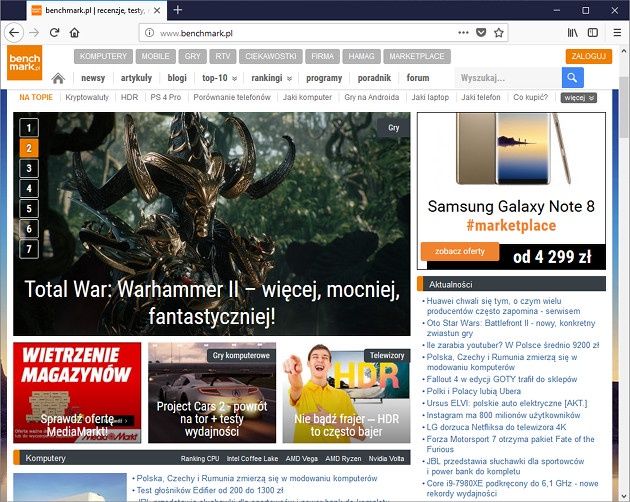630x502 pixels.
Task: Open the poradnik section
Action: click(374, 78)
